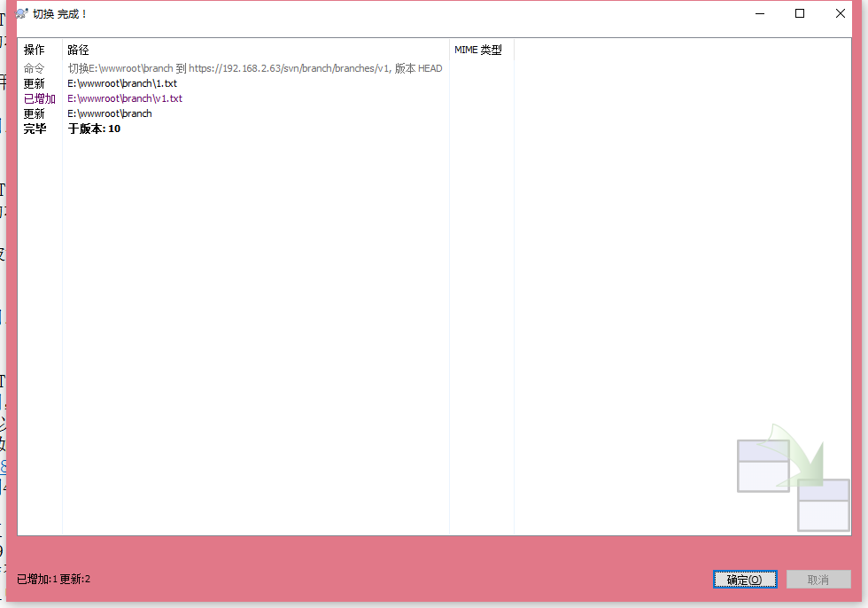Viewport: 868px width, 608px height.
Task: Minimize the 切换 完成 dialog window
Action: pos(760,14)
